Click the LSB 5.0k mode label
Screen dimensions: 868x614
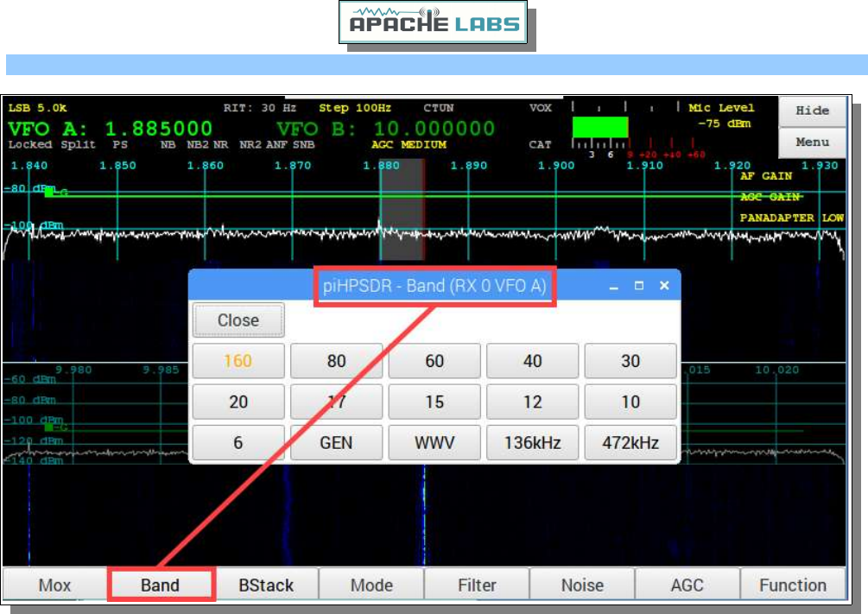(x=37, y=108)
